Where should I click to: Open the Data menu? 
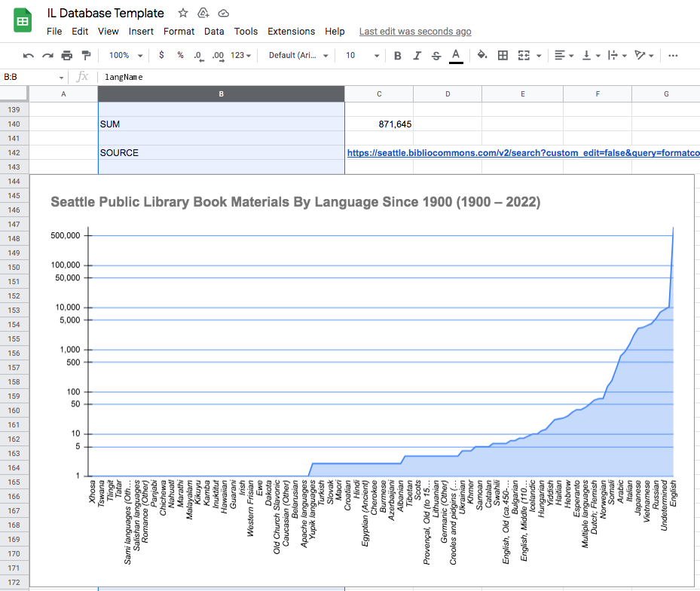tap(214, 31)
